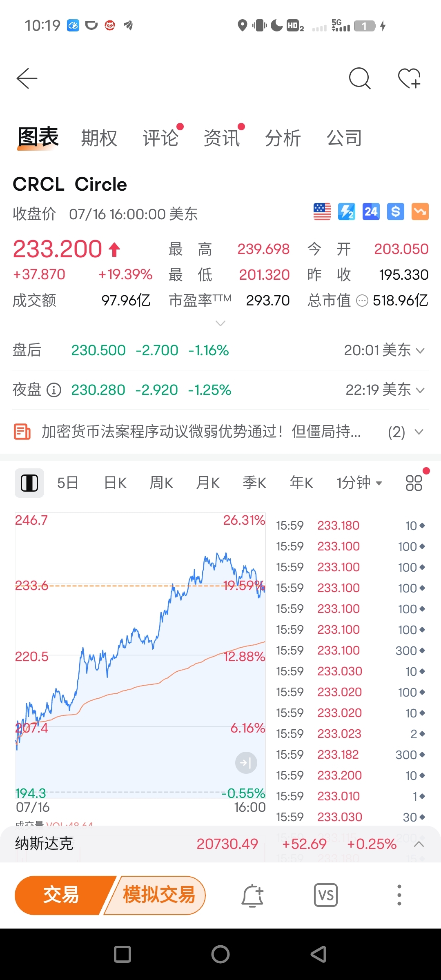The height and width of the screenshot is (980, 441).
Task: Tap the 纳斯达克 index name
Action: [x=44, y=844]
